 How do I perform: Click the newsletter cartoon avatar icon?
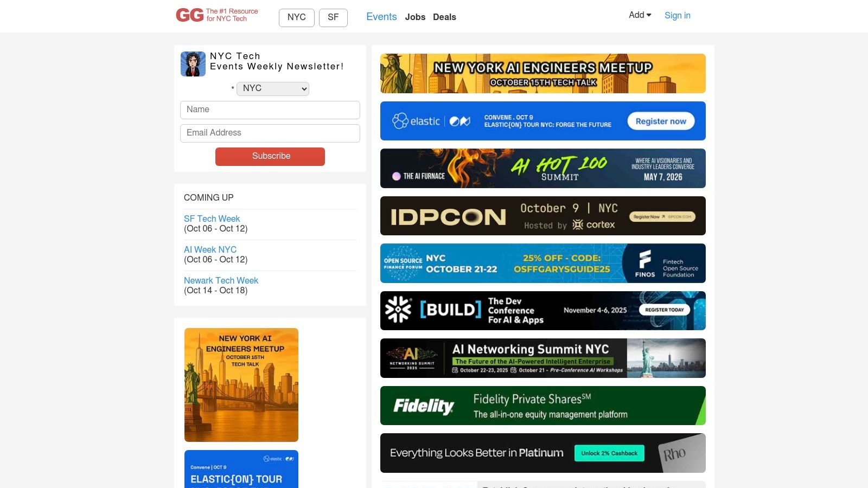[193, 64]
